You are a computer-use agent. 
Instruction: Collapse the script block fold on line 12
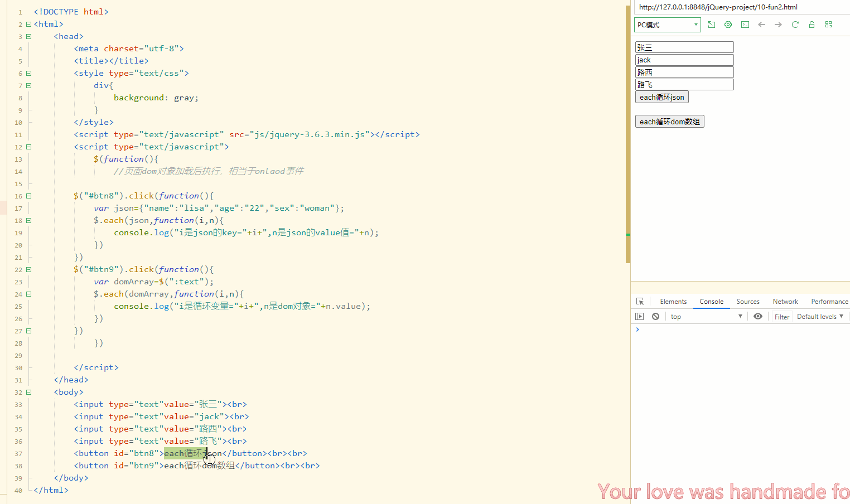click(x=28, y=147)
